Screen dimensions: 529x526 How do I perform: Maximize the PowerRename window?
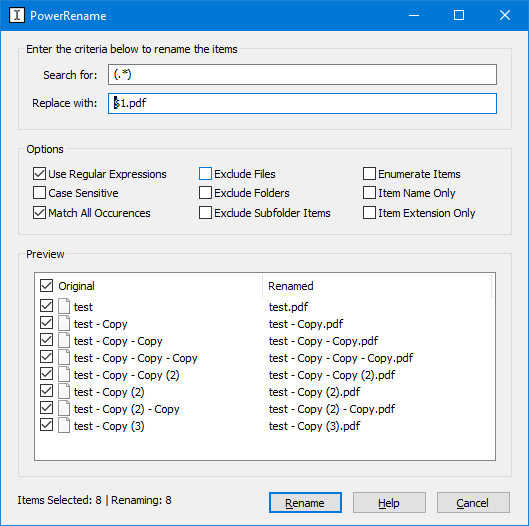pos(459,16)
